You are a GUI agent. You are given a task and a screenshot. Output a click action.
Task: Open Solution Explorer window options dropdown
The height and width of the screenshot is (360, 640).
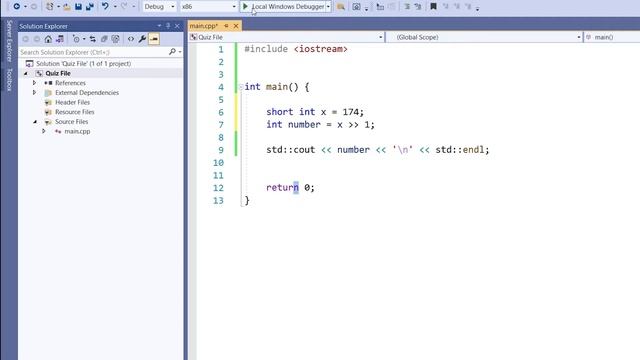click(159, 26)
